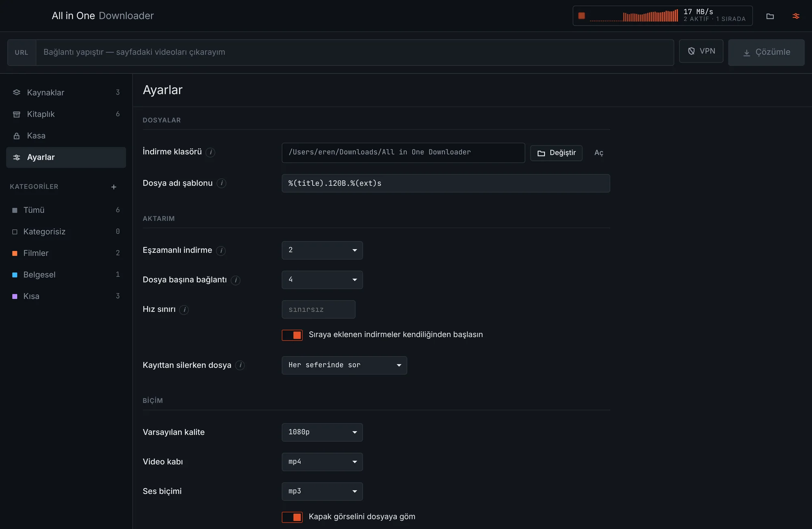Open the Ses biçimi dropdown
Image resolution: width=812 pixels, height=529 pixels.
322,491
